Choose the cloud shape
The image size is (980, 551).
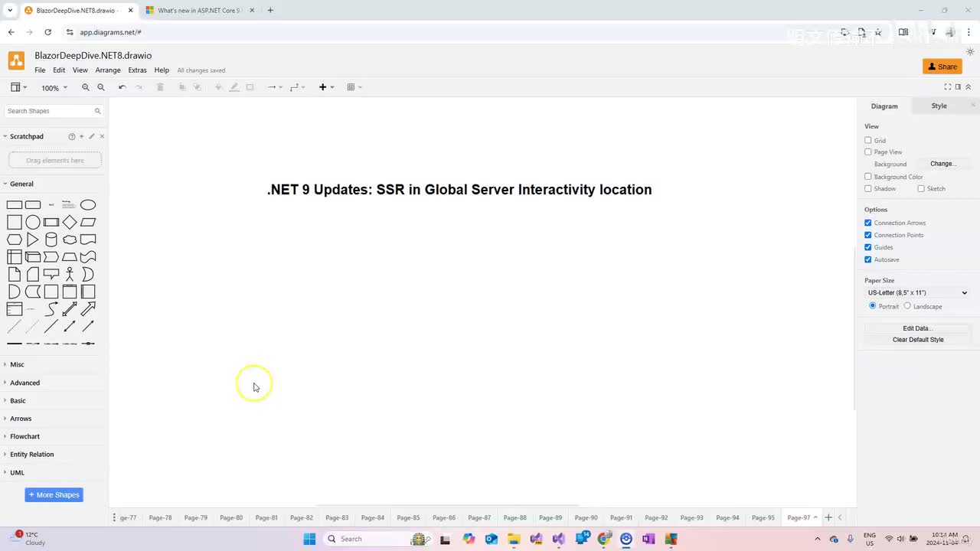click(70, 240)
